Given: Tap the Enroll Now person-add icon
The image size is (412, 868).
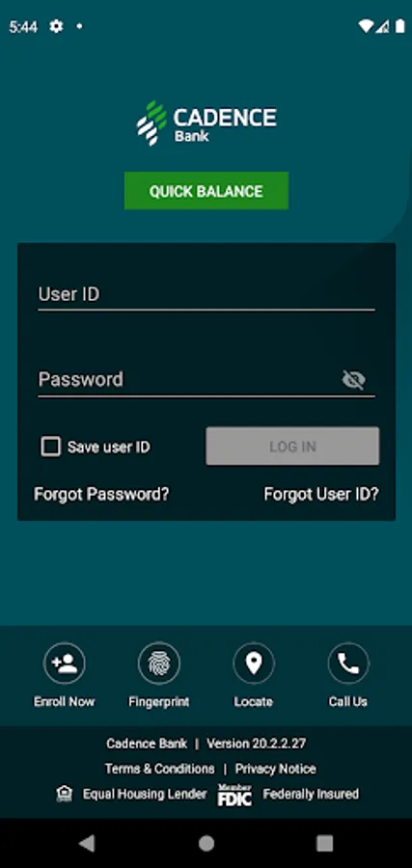Looking at the screenshot, I should pyautogui.click(x=65, y=663).
